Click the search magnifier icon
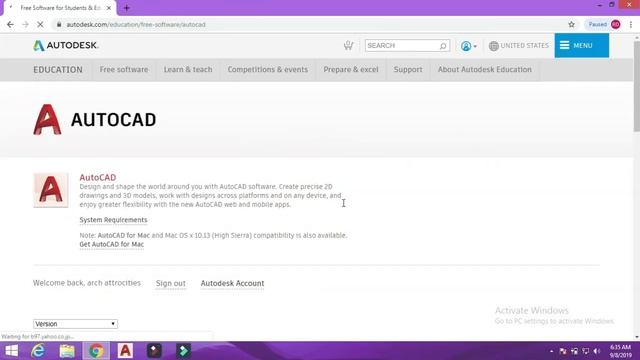 click(x=443, y=46)
